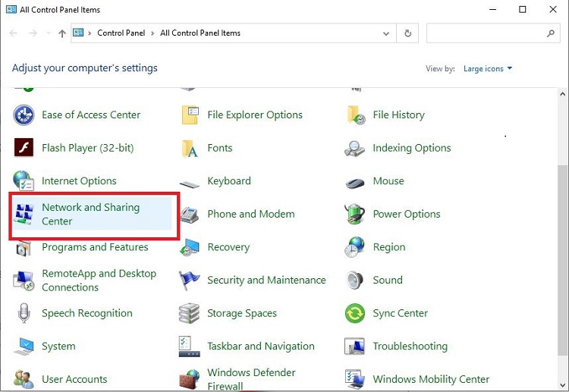The width and height of the screenshot is (569, 392).
Task: Click the scrollbar down arrow
Action: (562, 385)
